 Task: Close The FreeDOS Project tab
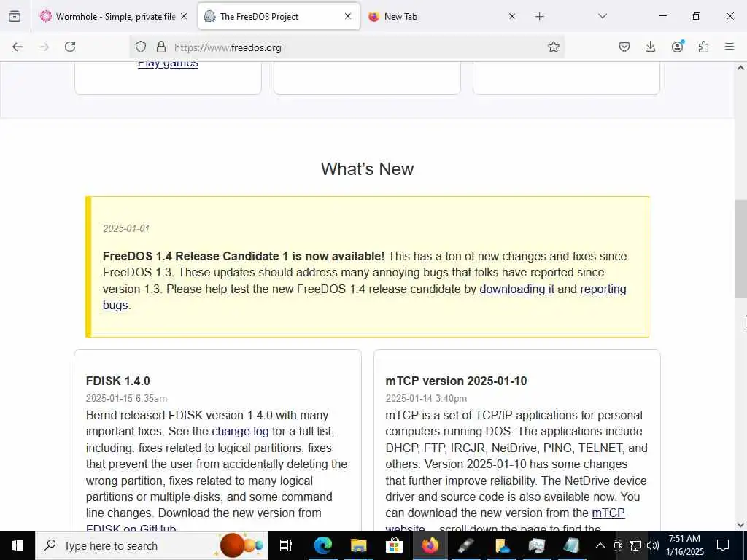coord(348,16)
